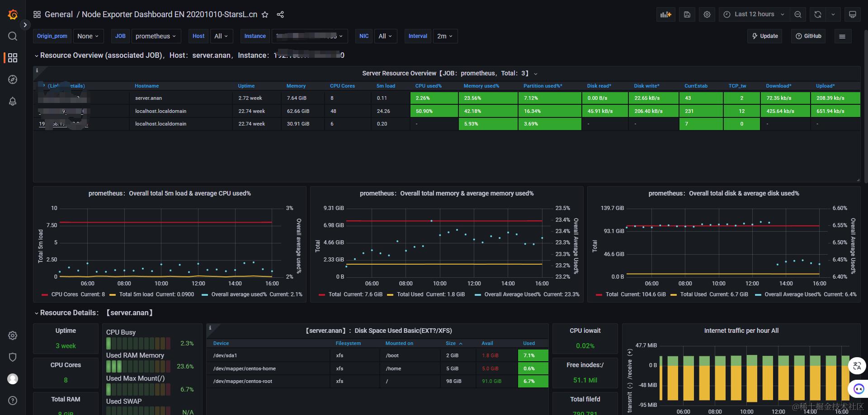The image size is (868, 415).
Task: Refresh the dashboard
Action: [x=818, y=14]
